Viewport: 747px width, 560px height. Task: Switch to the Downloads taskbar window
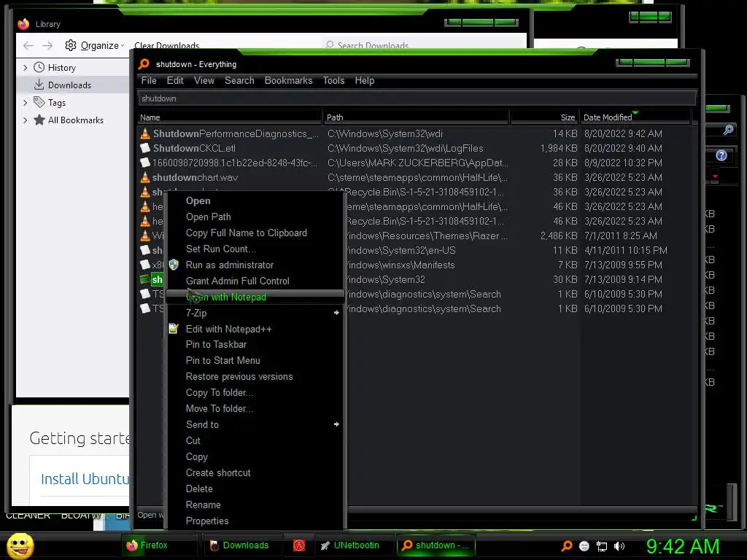click(x=242, y=545)
